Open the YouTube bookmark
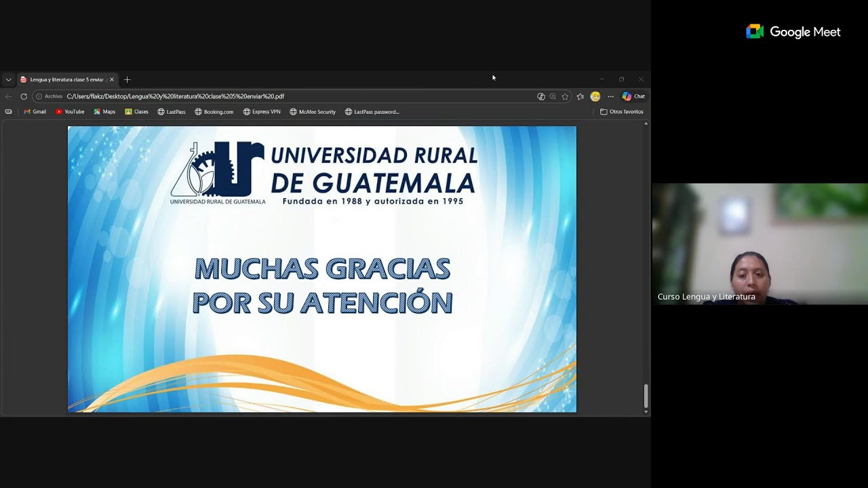Viewport: 868px width, 488px height. 70,112
